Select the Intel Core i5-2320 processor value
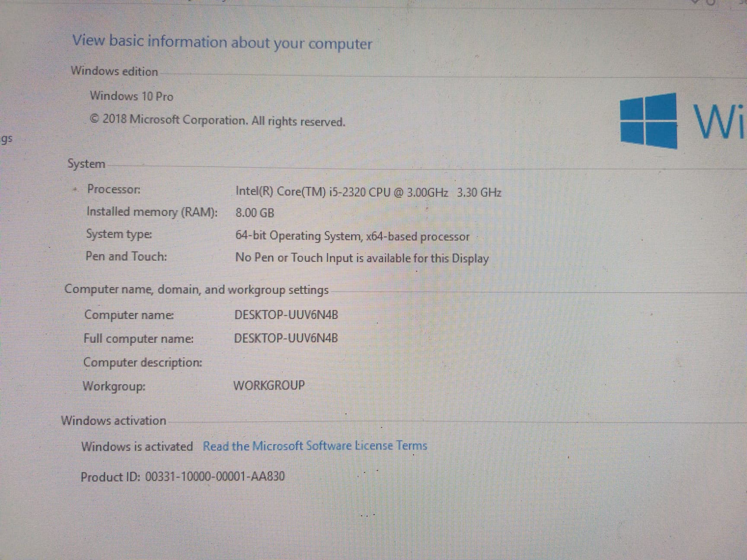 368,191
